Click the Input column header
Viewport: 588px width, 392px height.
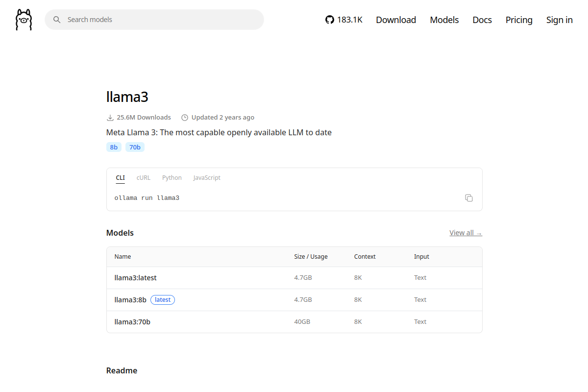point(421,257)
